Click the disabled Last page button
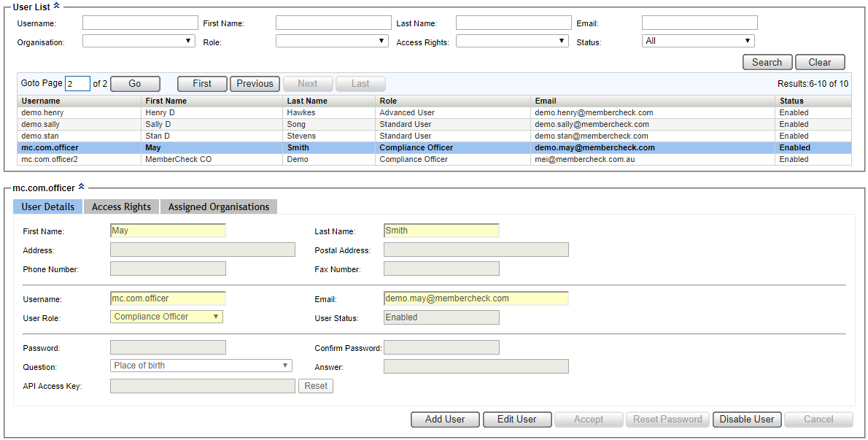Viewport: 868px width, 440px height. tap(360, 84)
